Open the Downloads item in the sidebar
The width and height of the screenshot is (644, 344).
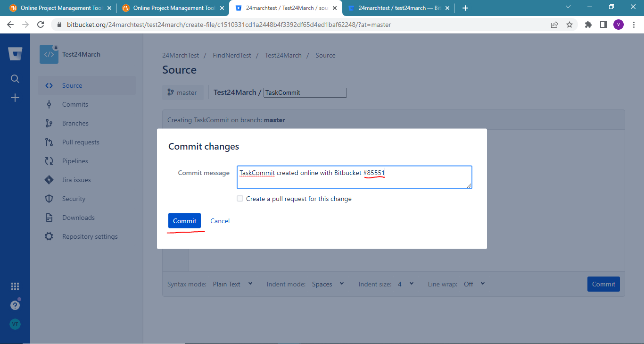[x=87, y=218]
